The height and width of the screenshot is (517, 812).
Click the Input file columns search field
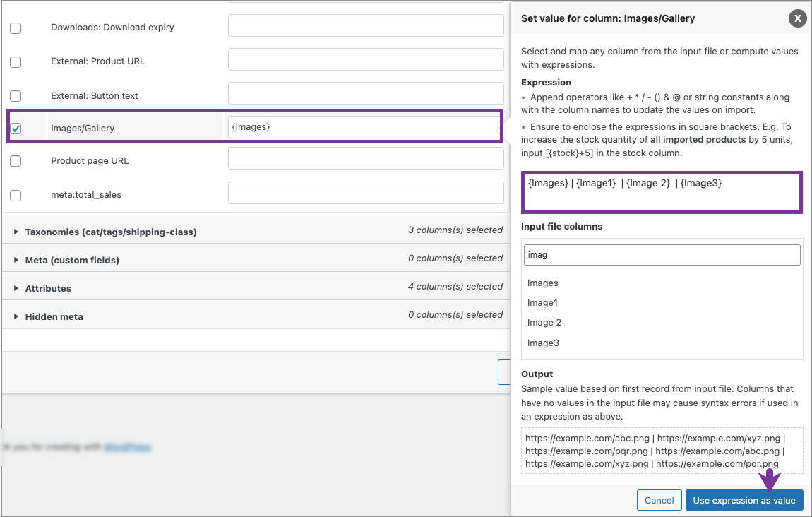pyautogui.click(x=662, y=254)
